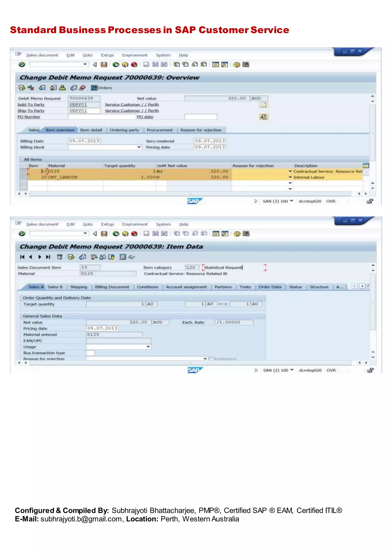
Task: Click into the PO Number input field
Action: click(x=102, y=117)
